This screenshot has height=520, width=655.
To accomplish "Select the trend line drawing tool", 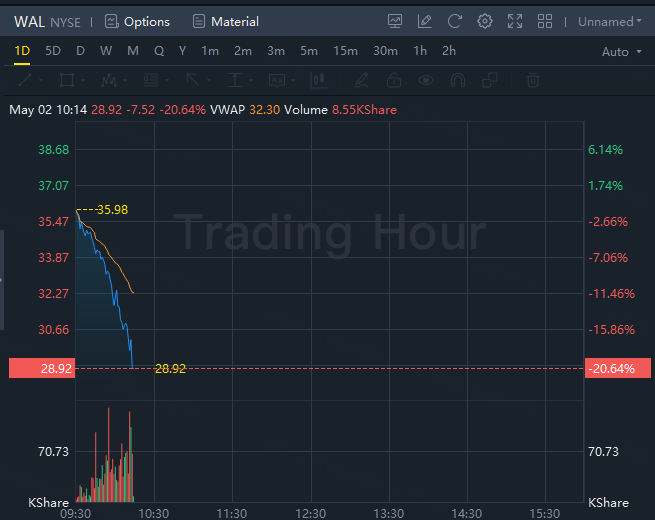I will [x=25, y=80].
